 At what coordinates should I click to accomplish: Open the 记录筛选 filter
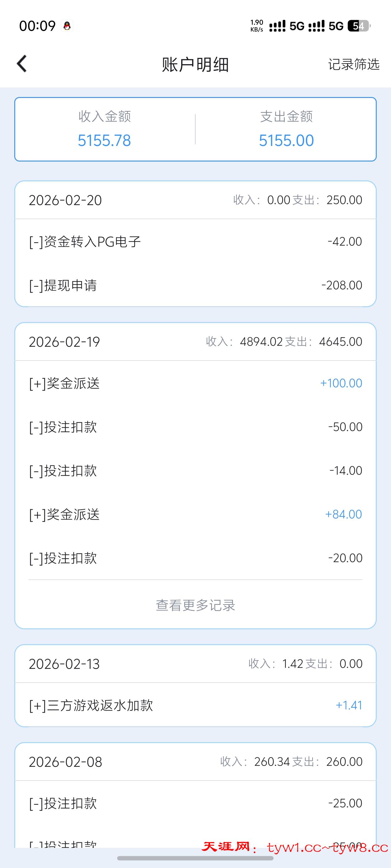click(353, 64)
